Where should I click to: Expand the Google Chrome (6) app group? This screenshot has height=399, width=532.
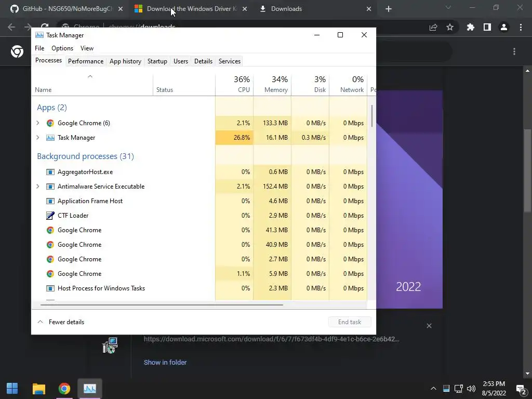click(x=37, y=123)
